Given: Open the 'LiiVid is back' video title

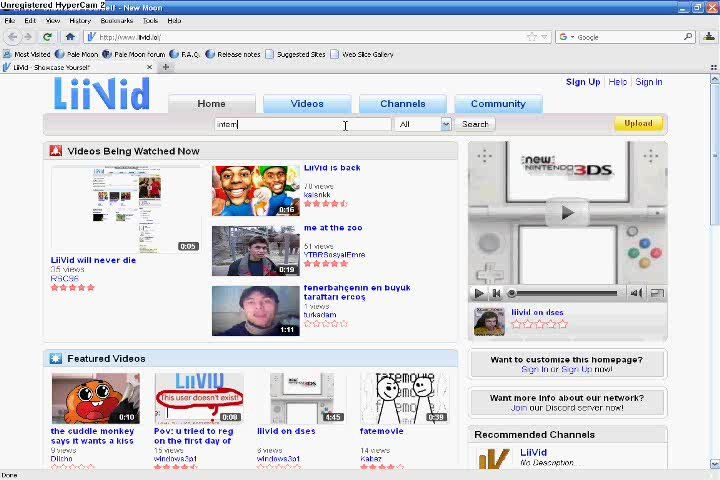Looking at the screenshot, I should tap(332, 168).
